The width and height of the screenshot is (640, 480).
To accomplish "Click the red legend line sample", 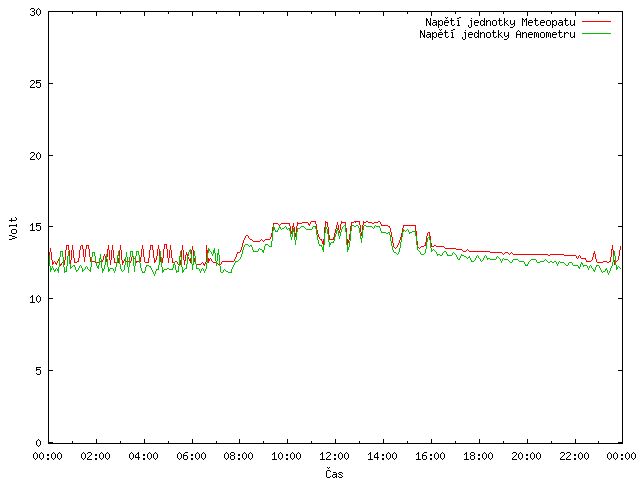I will tap(596, 22).
